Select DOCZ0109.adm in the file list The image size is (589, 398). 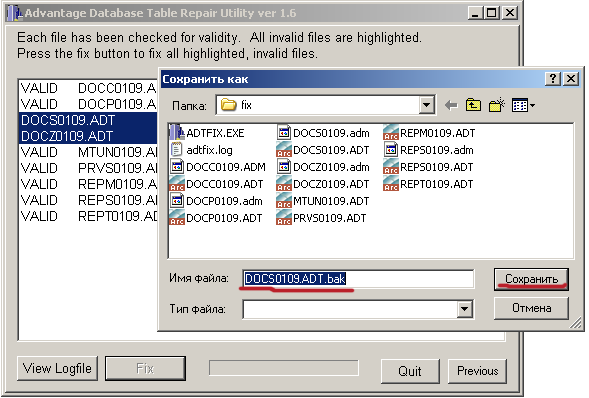(323, 167)
